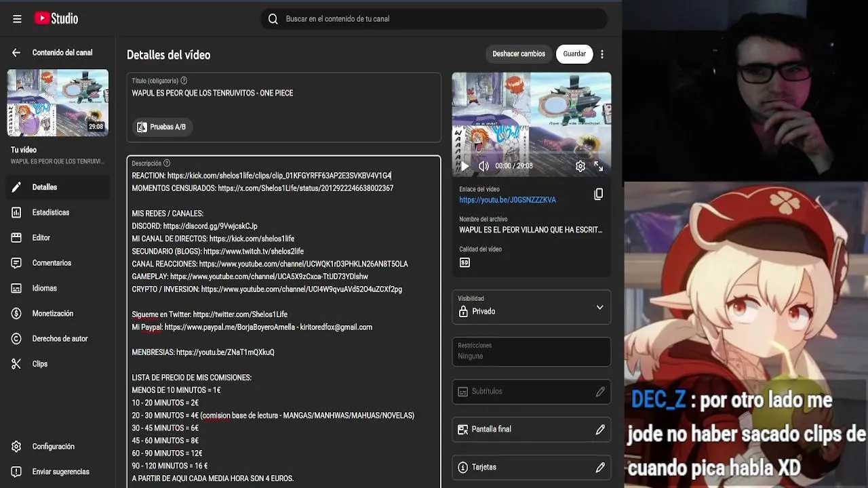Click the SD video quality badge
Screen dimensions: 868x488
(x=465, y=262)
